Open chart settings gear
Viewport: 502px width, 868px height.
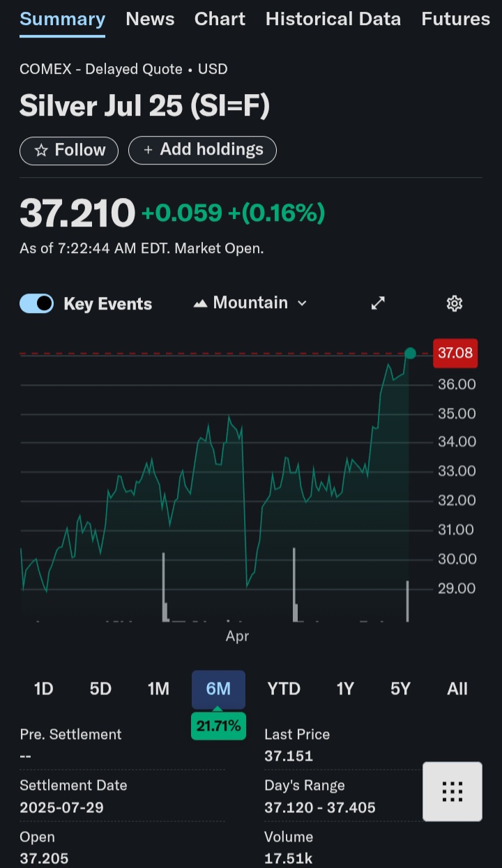pyautogui.click(x=455, y=303)
